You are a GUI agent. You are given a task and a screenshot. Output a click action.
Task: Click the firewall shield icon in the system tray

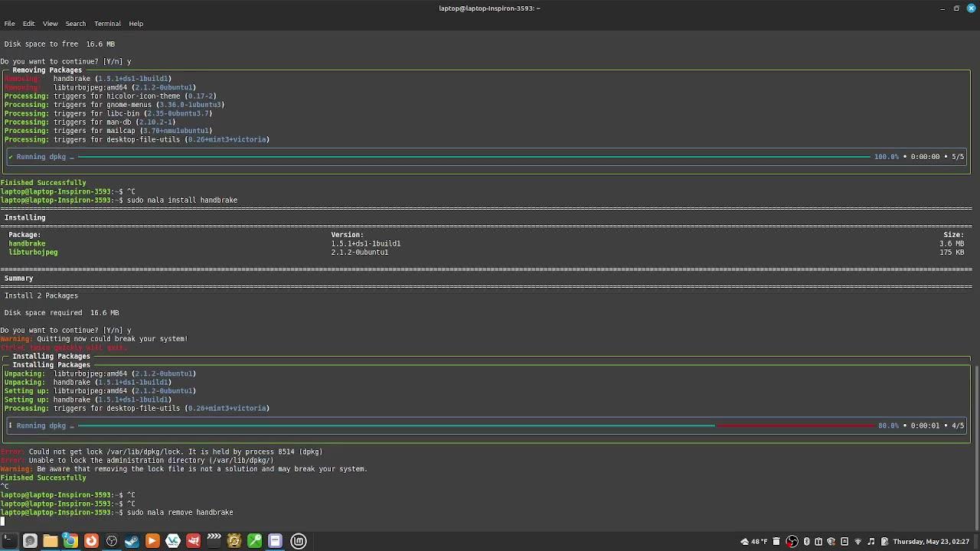coord(831,541)
